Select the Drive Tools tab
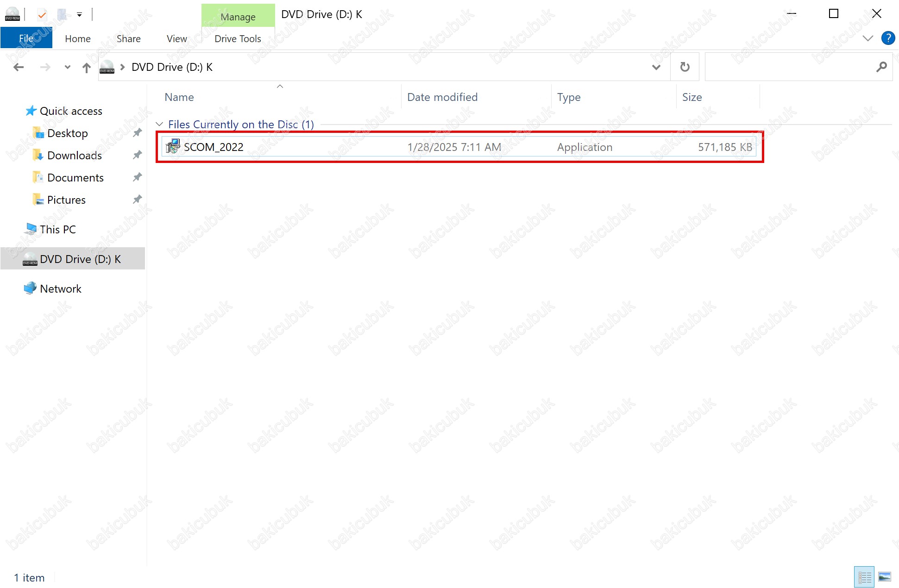Viewport: 899px width, 588px height. tap(238, 39)
